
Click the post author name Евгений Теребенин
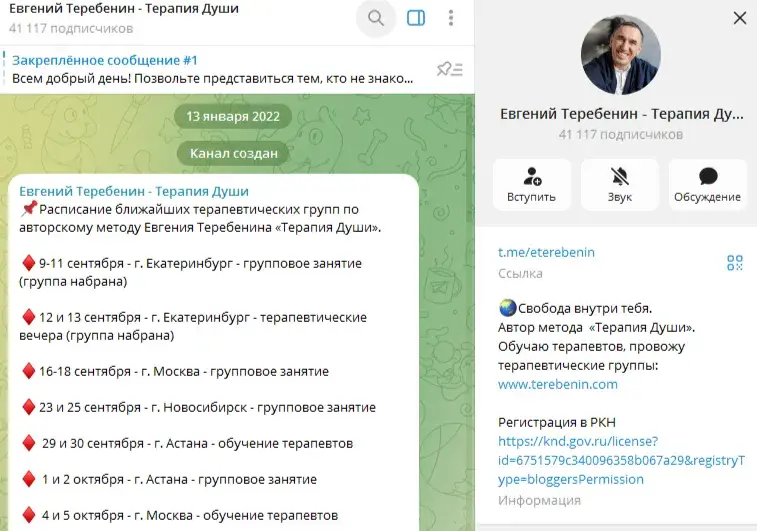134,191
